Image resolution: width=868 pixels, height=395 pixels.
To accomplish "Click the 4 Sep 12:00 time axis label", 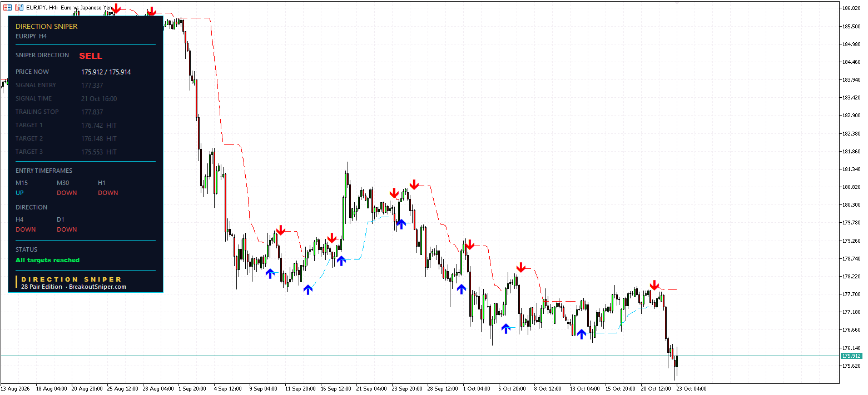I will 227,389.
